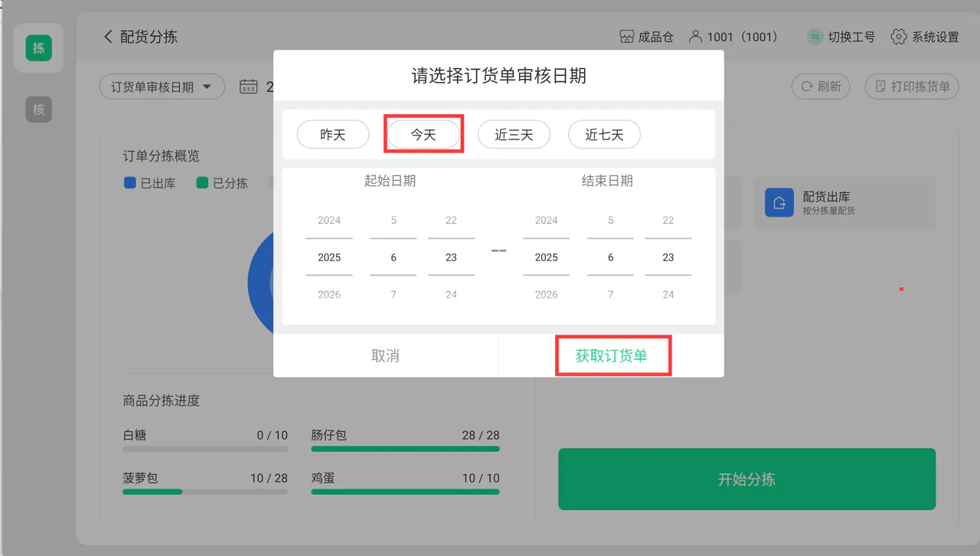980x556 pixels.
Task: Pick start day 24 in the wheel
Action: click(451, 295)
